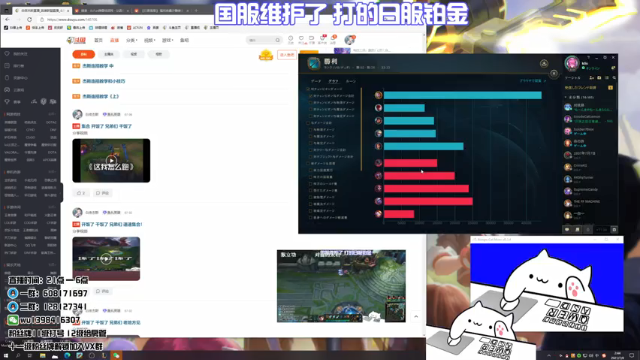Click the round profile icon in the match header
Image resolution: width=640 pixels, height=360 pixels.
click(x=544, y=63)
